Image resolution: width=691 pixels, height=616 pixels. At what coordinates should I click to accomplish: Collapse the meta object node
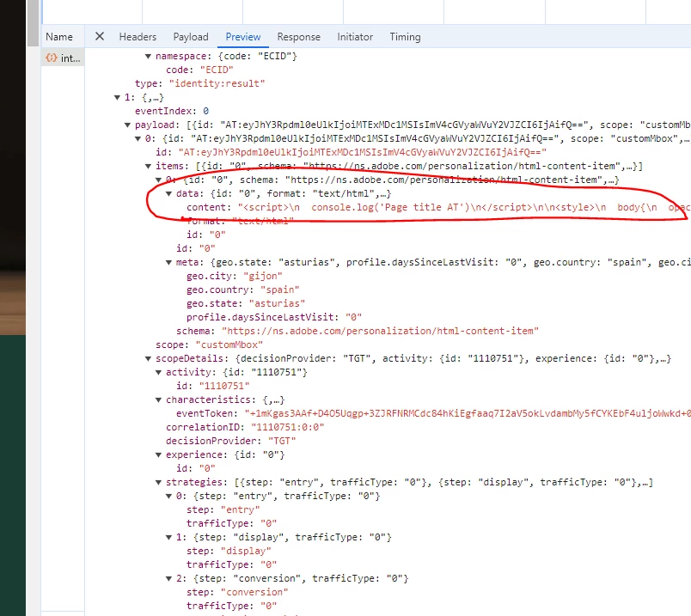click(x=168, y=262)
